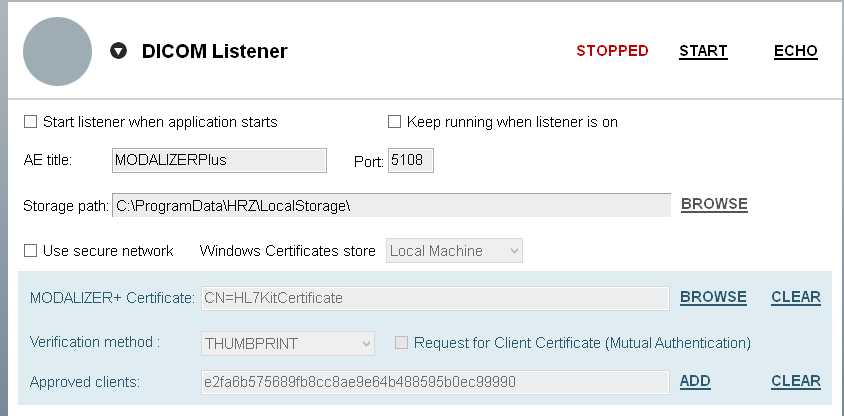Collapse the DICOM Listener section arrow

(119, 51)
